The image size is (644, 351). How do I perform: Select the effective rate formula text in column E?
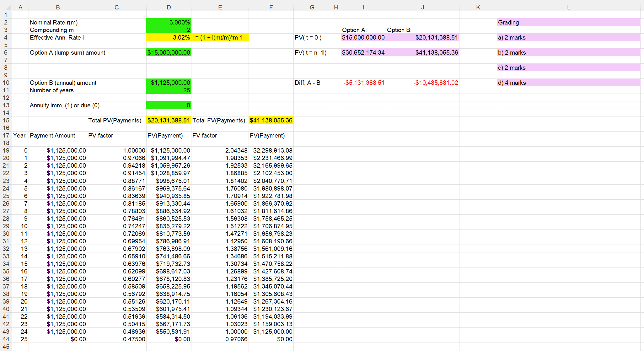217,37
